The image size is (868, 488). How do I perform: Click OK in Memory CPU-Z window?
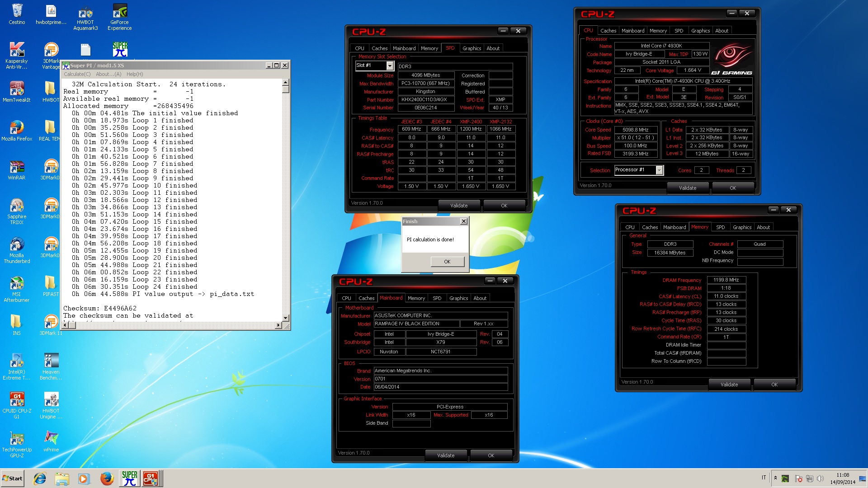pos(774,385)
